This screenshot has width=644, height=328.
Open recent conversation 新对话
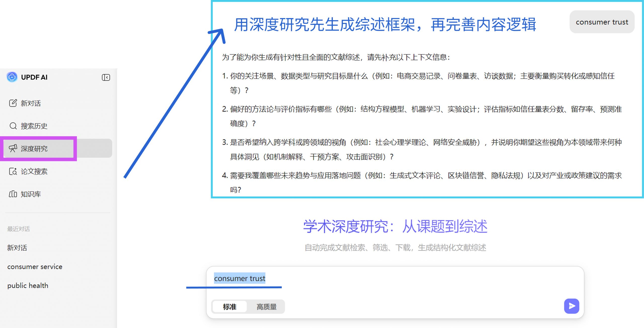(x=17, y=248)
